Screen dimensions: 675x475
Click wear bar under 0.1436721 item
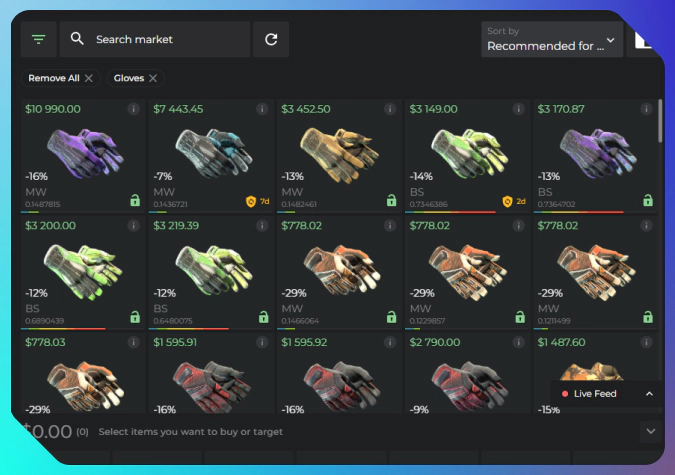point(211,212)
